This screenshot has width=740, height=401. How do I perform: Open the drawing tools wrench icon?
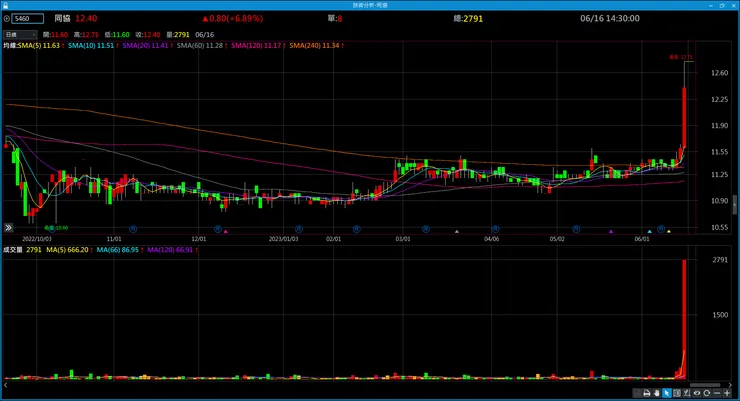(686, 393)
